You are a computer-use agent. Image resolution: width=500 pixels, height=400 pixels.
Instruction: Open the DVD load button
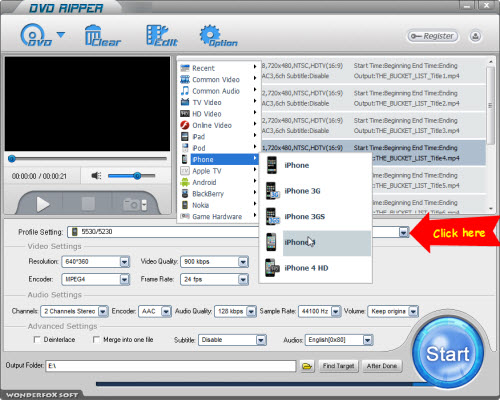[x=36, y=35]
